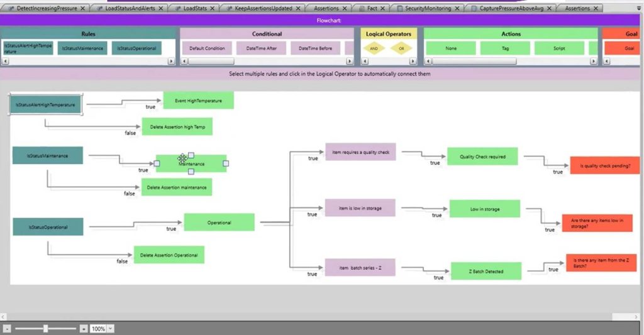Open the KeepAssertionsUpdated tab
The image size is (644, 335).
click(264, 9)
